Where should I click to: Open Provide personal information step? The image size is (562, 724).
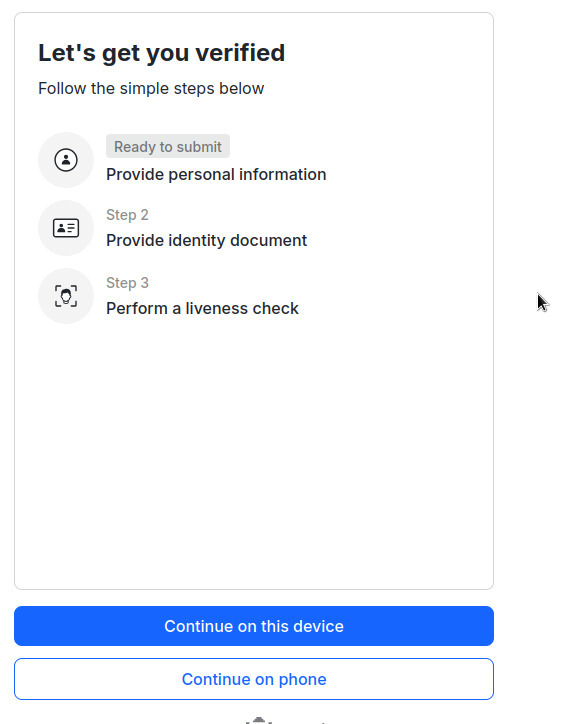(x=216, y=175)
